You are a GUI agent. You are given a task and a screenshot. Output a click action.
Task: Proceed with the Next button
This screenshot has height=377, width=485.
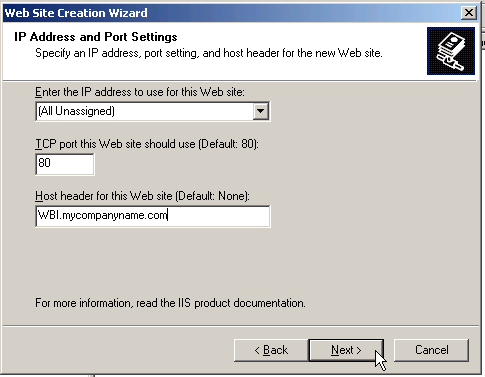(x=346, y=350)
